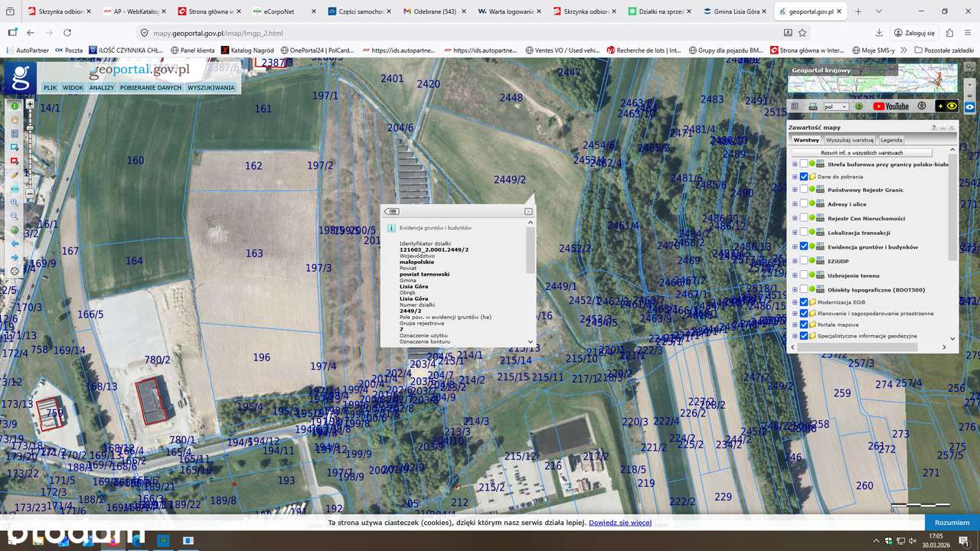Image resolution: width=980 pixels, height=551 pixels.
Task: Click the Dowiedz się więcej link
Action: [x=620, y=523]
